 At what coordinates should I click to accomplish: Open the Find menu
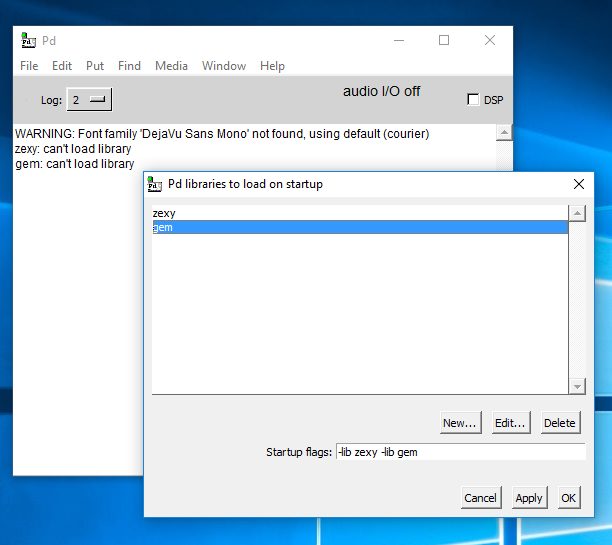pos(129,66)
